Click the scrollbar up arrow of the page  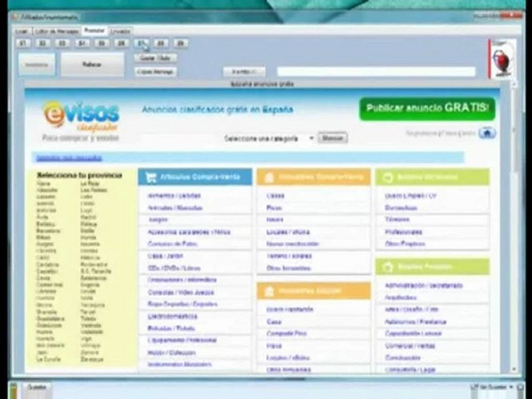[514, 84]
